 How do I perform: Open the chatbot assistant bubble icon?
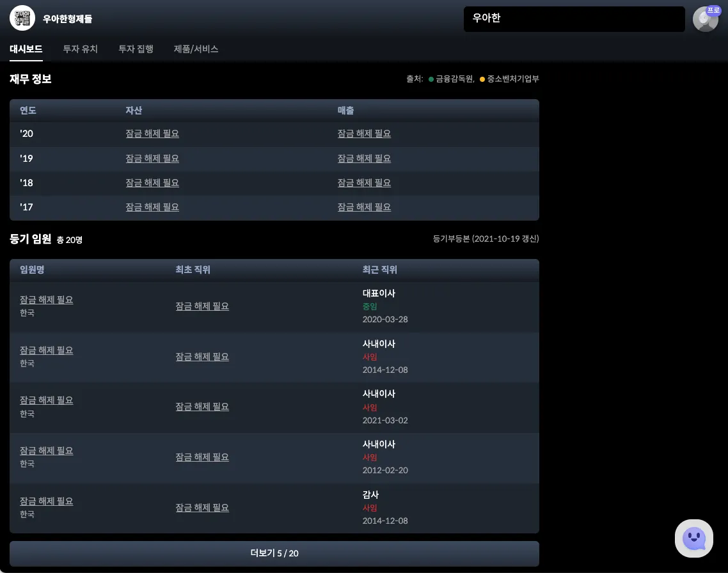pos(693,538)
